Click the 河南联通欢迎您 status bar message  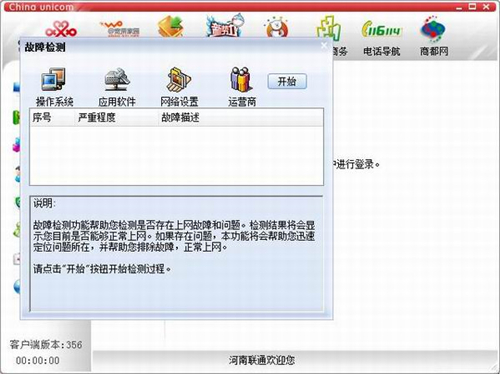(x=262, y=360)
